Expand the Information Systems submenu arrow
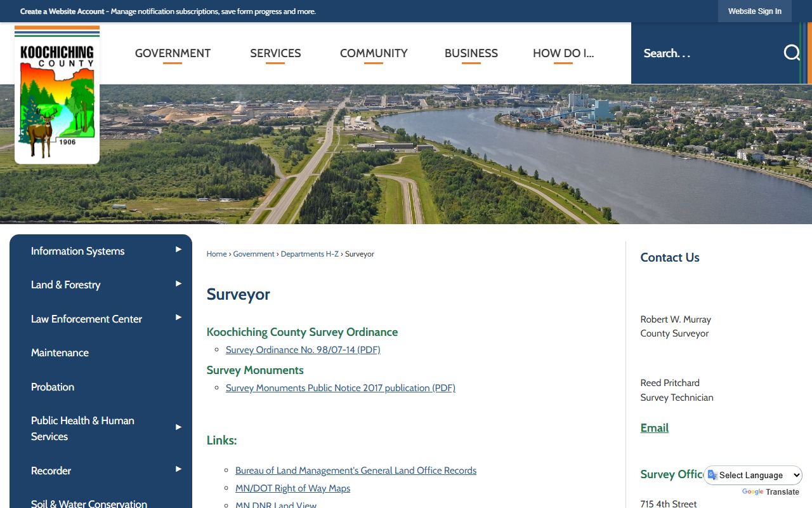 [x=178, y=250]
